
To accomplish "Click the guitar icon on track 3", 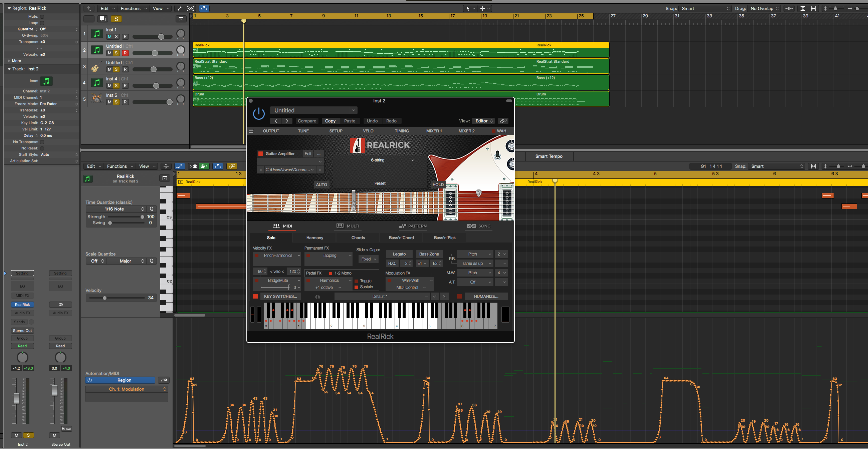I will (97, 67).
